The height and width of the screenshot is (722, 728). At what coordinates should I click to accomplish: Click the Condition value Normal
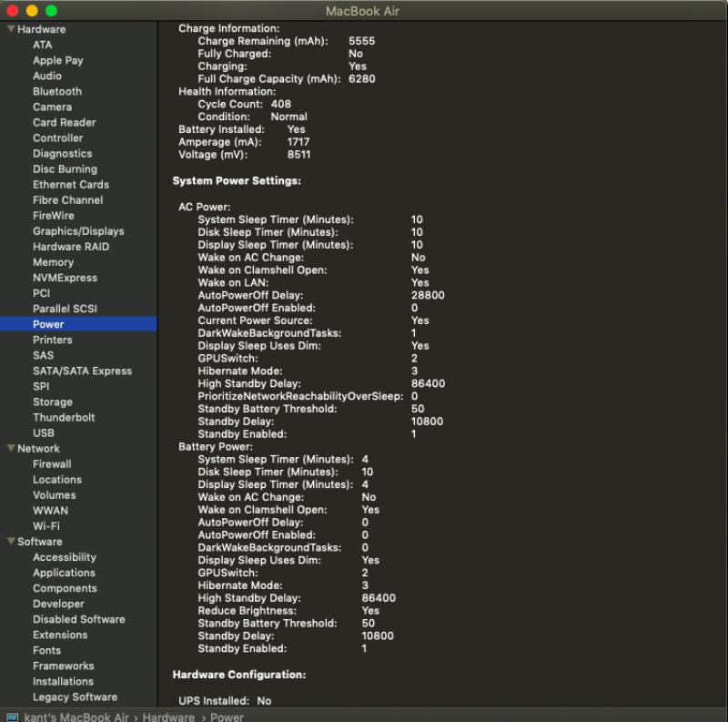pyautogui.click(x=288, y=117)
